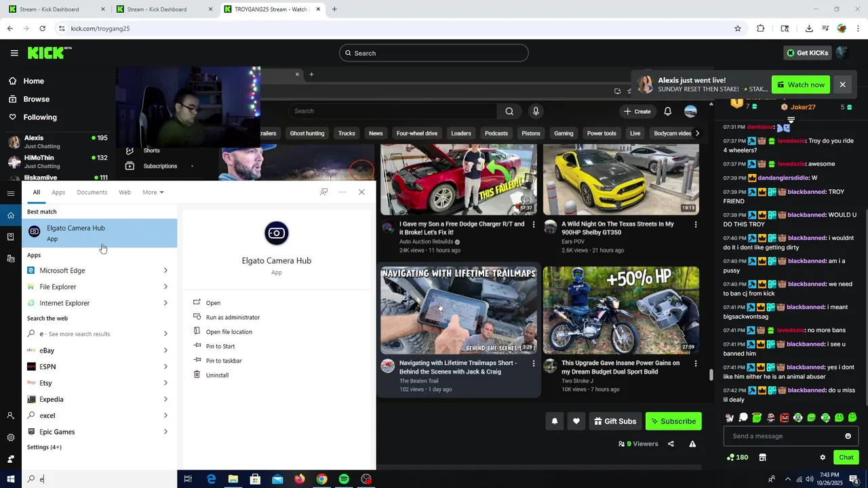Click Windows Start button

(x=11, y=479)
